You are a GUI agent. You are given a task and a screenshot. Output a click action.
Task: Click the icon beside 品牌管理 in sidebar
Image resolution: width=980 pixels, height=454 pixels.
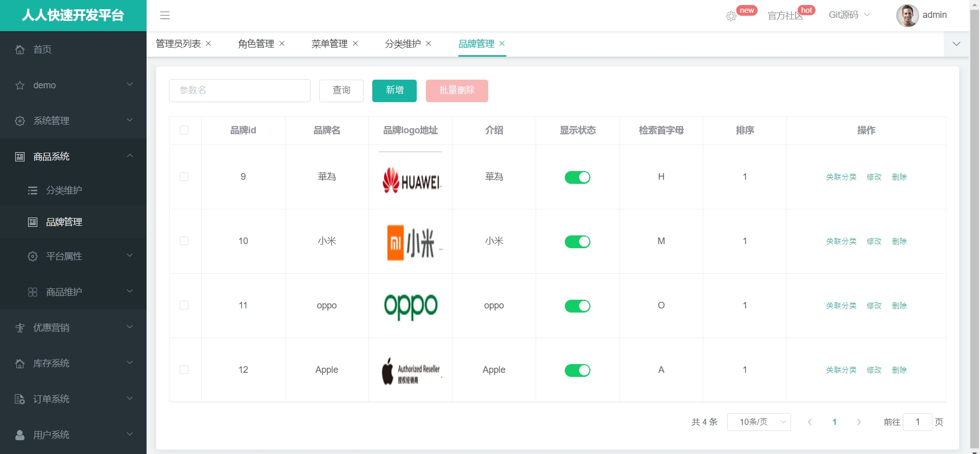click(33, 222)
